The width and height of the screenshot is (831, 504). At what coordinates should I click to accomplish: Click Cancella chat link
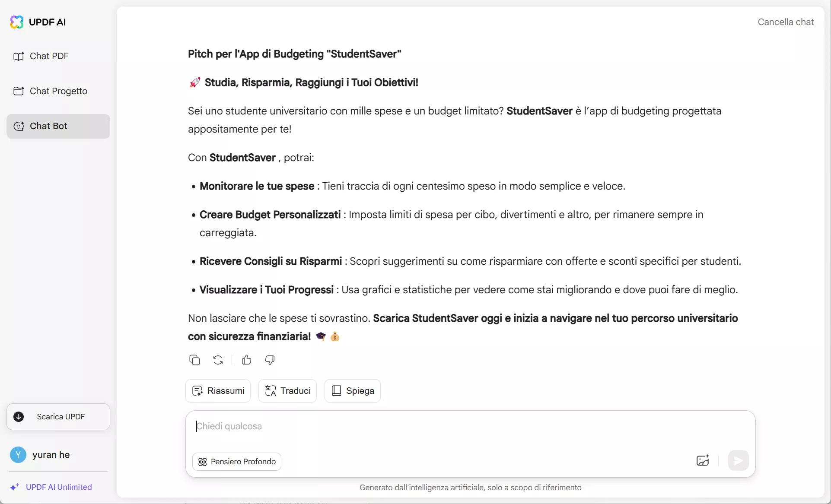tap(786, 22)
